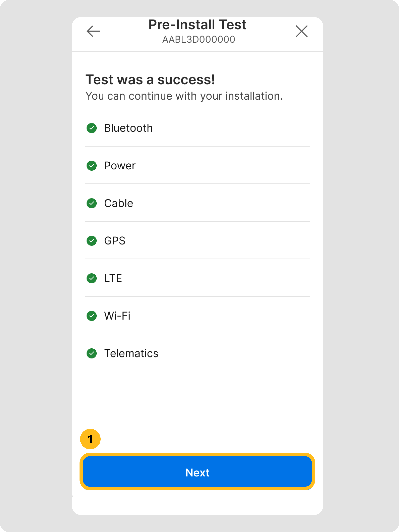Click the green check beside Telematics
Viewport: 399px width, 532px height.
(x=92, y=353)
